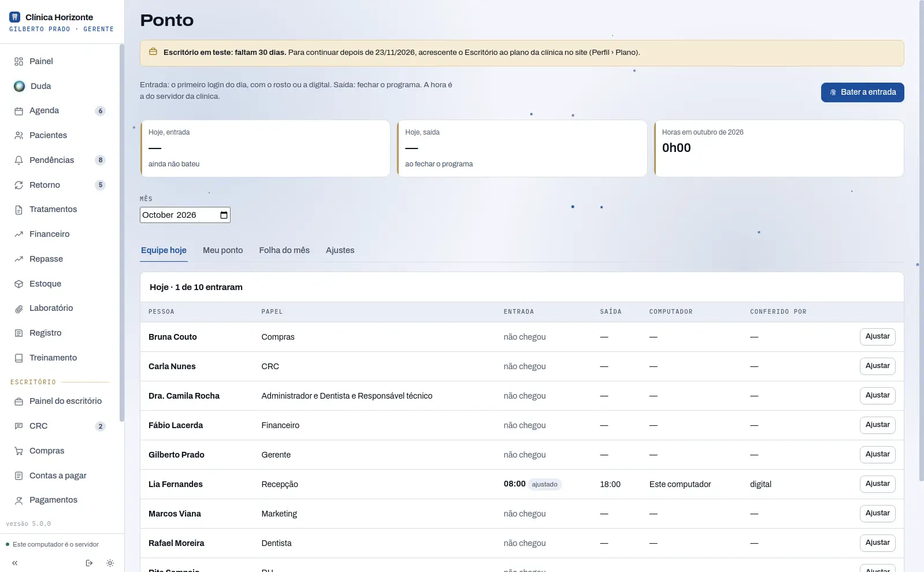Collapse sidebar with double chevron icon
Viewport: 924px width, 572px height.
pos(14,563)
